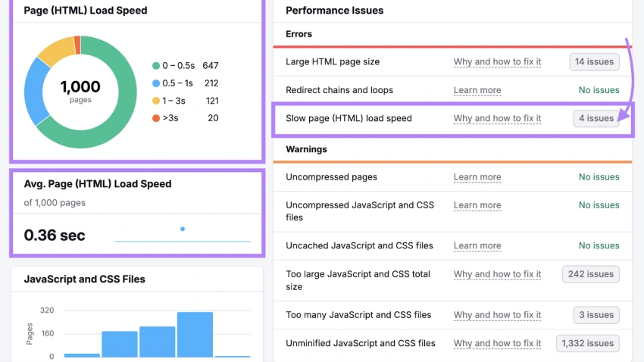Click 'Learn more' for Uncompressed JavaScript and CSS files
644x362 pixels.
click(477, 205)
